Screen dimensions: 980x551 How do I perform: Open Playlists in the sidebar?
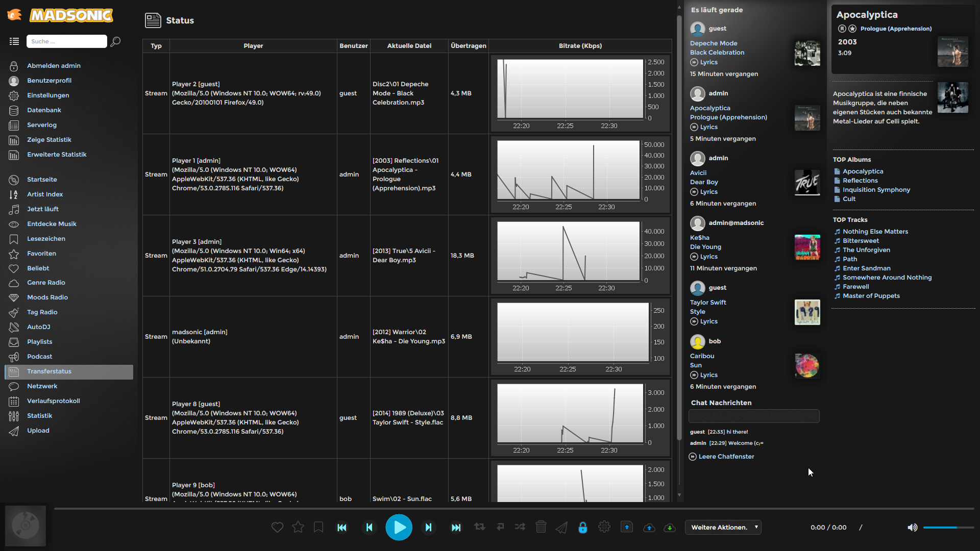click(x=39, y=342)
